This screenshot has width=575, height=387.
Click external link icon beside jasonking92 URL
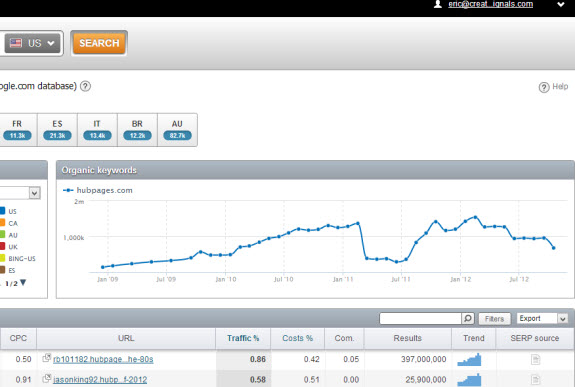pyautogui.click(x=47, y=378)
